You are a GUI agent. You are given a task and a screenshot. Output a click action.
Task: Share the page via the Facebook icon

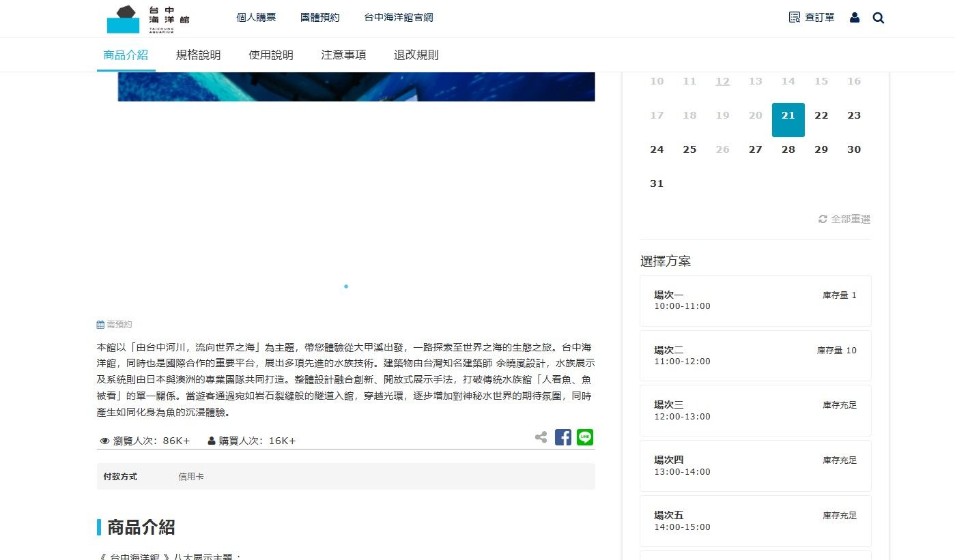click(562, 437)
